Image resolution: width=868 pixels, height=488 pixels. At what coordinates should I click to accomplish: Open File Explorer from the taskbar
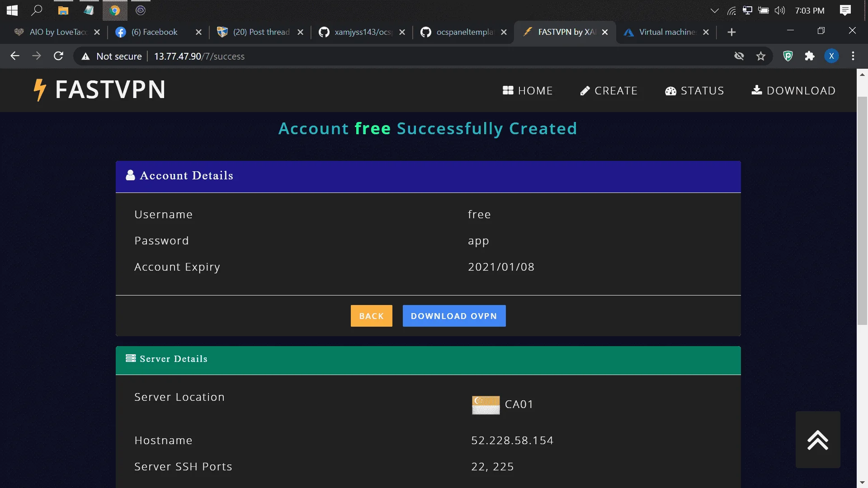(63, 10)
